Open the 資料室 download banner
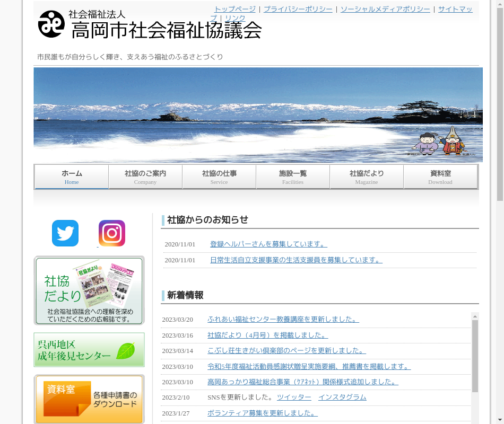504x424 pixels. coord(89,399)
